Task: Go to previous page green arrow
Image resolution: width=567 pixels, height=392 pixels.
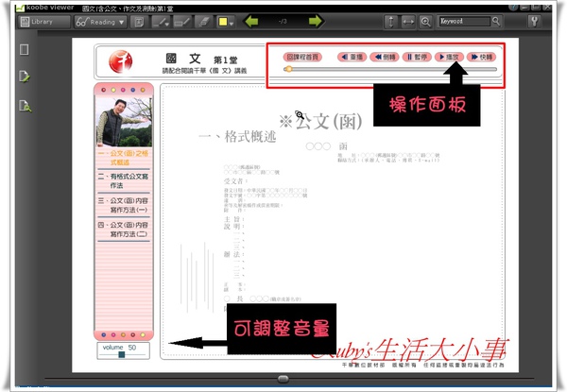Action: coord(251,22)
